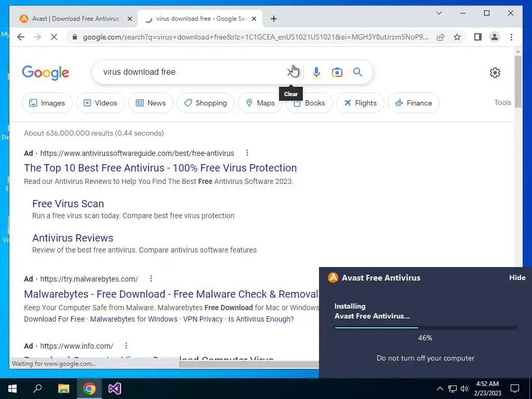Open the VPN Privacy sitelink
Viewport: 532px width, 399px height.
203,319
